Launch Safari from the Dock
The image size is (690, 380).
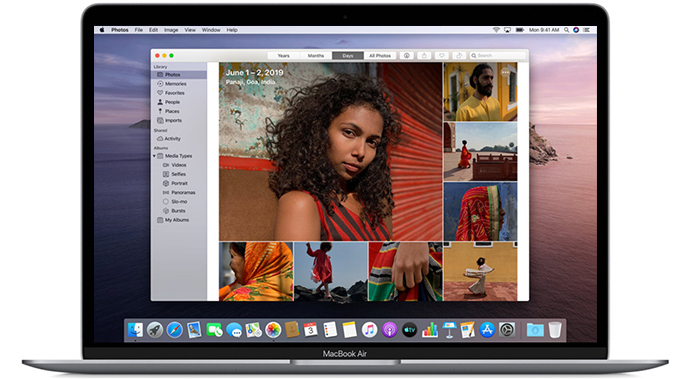click(174, 330)
